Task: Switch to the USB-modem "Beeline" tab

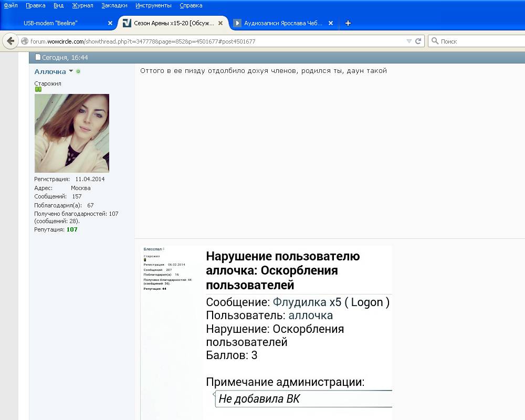Action: [x=50, y=23]
